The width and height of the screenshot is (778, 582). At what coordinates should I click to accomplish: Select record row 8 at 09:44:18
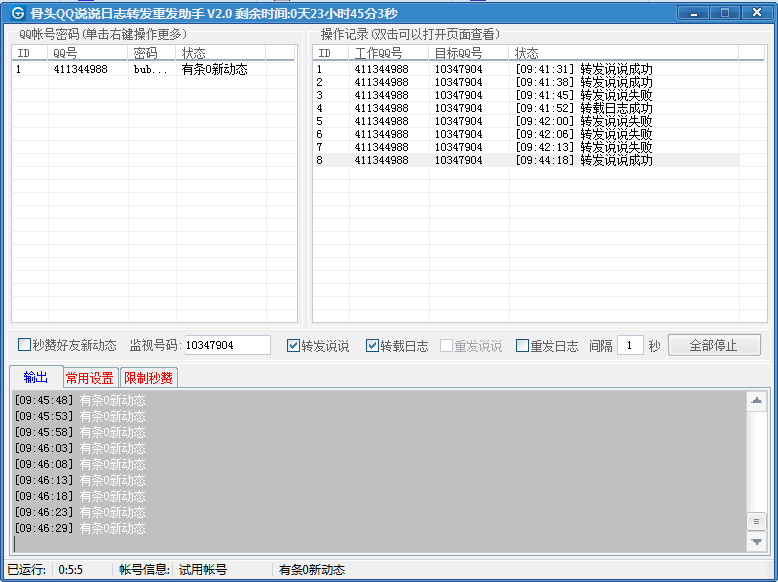click(526, 160)
